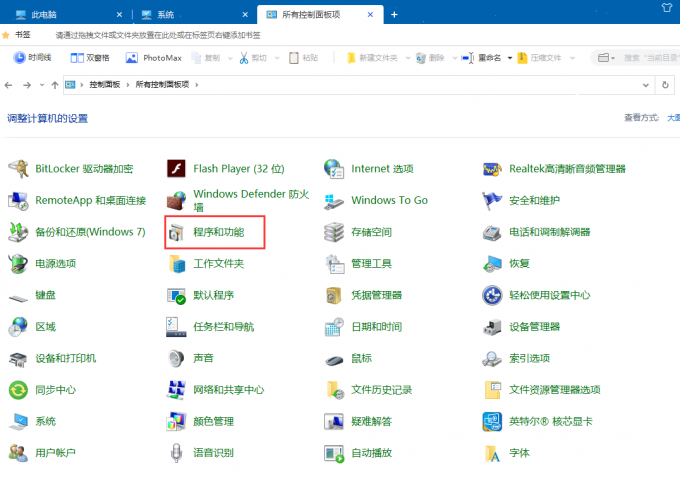Expand the 压缩文件 dropdown arrow
This screenshot has width=680, height=493.
(x=572, y=58)
